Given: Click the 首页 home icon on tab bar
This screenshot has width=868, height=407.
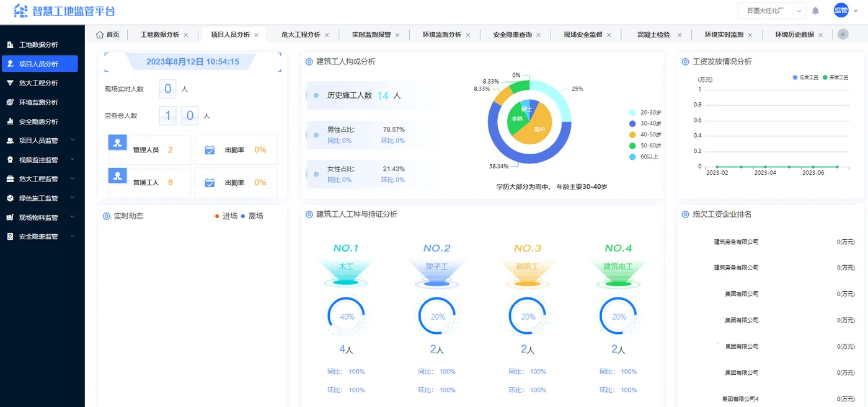Looking at the screenshot, I should pos(99,35).
